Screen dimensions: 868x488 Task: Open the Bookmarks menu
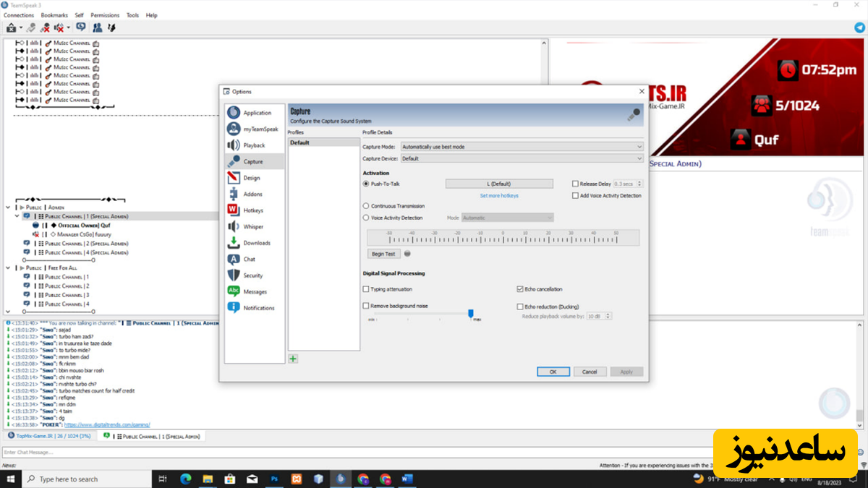(54, 15)
